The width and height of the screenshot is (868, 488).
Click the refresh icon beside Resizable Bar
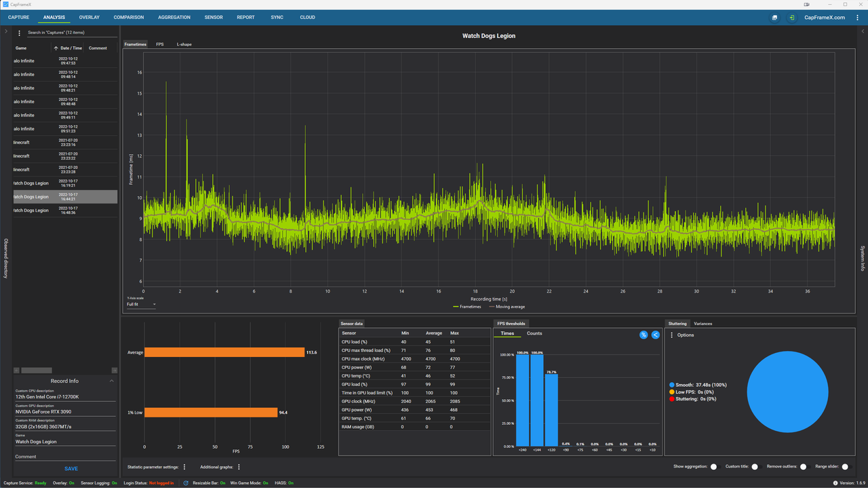pos(186,483)
